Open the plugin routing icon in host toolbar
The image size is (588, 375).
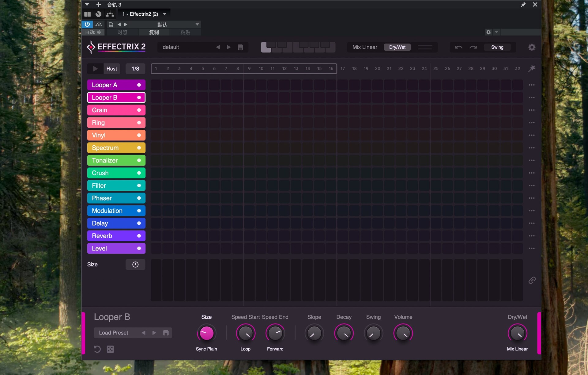tap(110, 14)
